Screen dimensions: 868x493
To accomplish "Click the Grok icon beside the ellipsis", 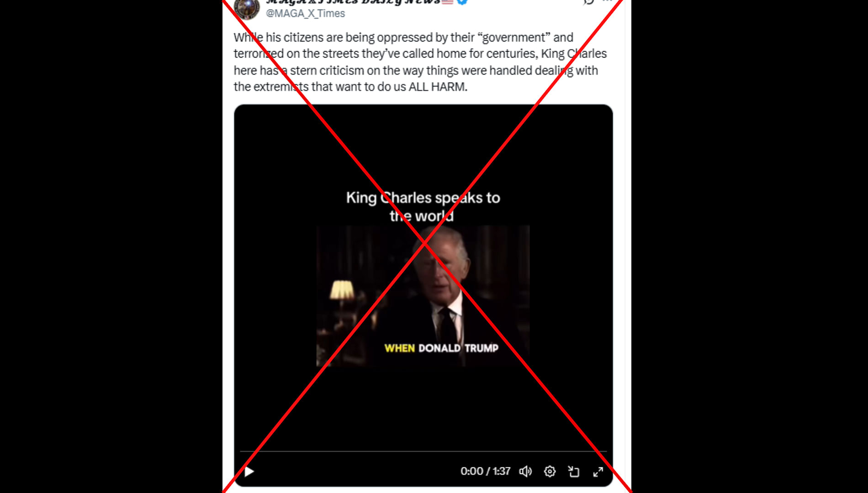I will (x=589, y=1).
